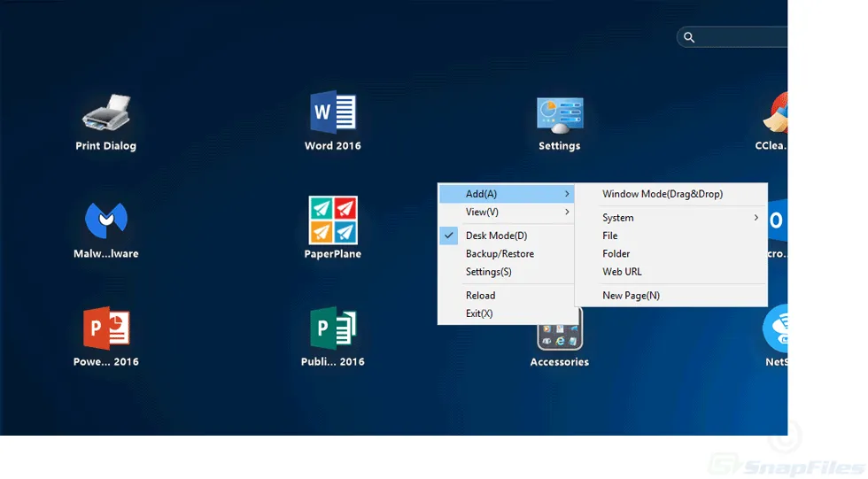This screenshot has width=868, height=479.
Task: Open the Print Dialog printer icon
Action: pyautogui.click(x=106, y=112)
